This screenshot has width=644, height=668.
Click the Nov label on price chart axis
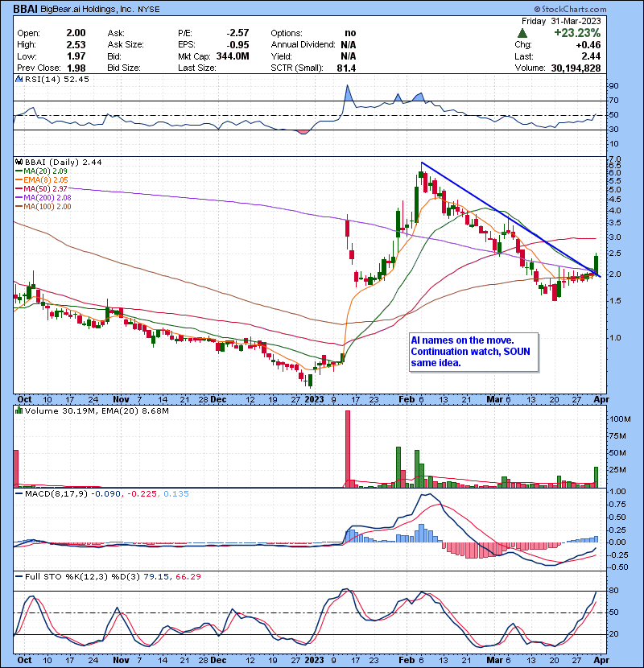tap(121, 400)
